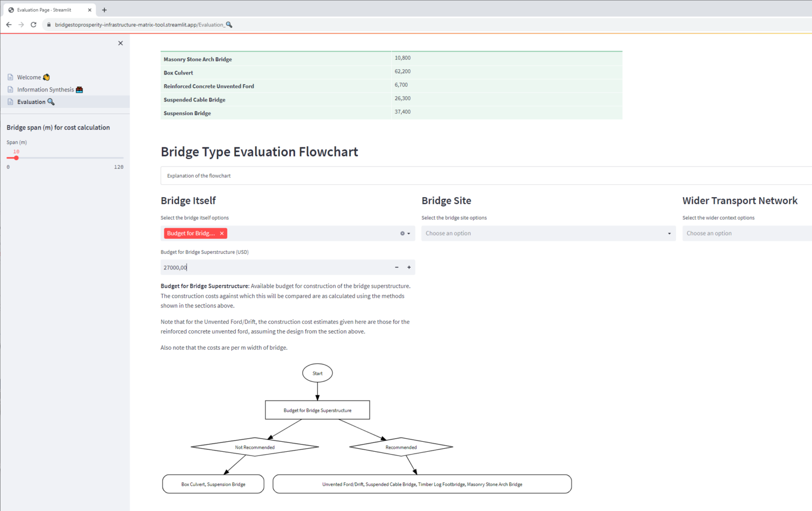
Task: Increase budget with the plus stepper
Action: tap(409, 267)
